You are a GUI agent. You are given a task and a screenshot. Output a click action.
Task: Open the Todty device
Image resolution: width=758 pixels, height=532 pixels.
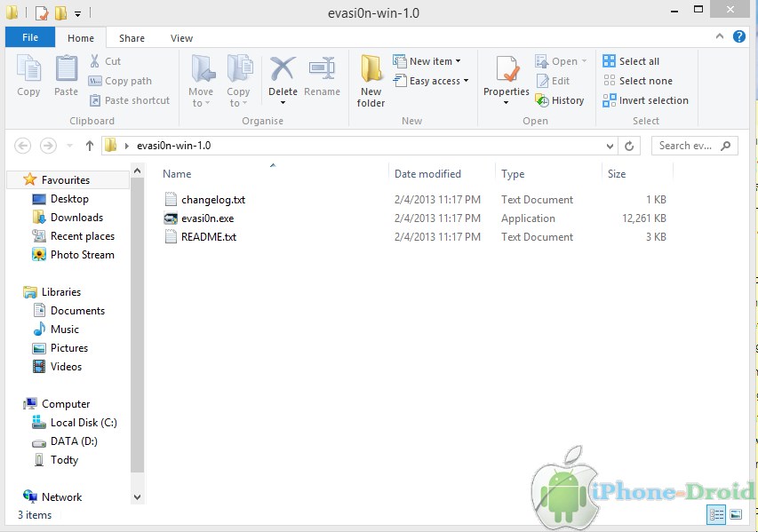pyautogui.click(x=64, y=460)
